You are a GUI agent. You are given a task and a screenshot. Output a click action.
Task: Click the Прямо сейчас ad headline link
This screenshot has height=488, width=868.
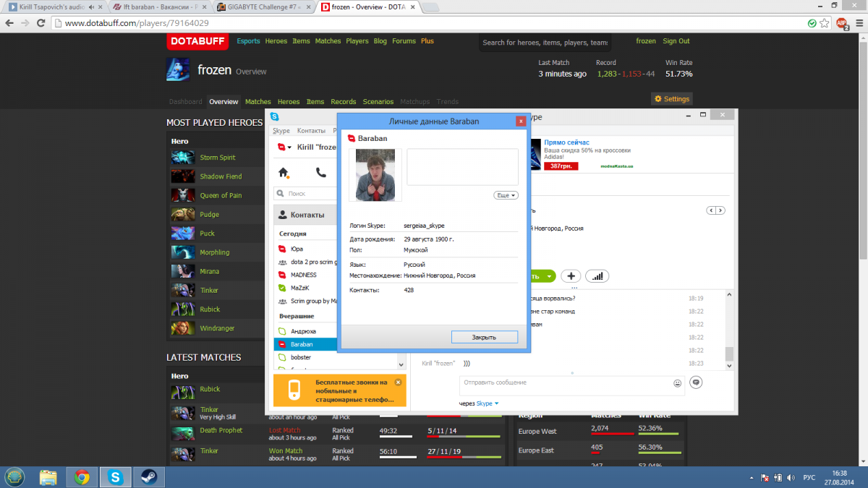pos(567,142)
